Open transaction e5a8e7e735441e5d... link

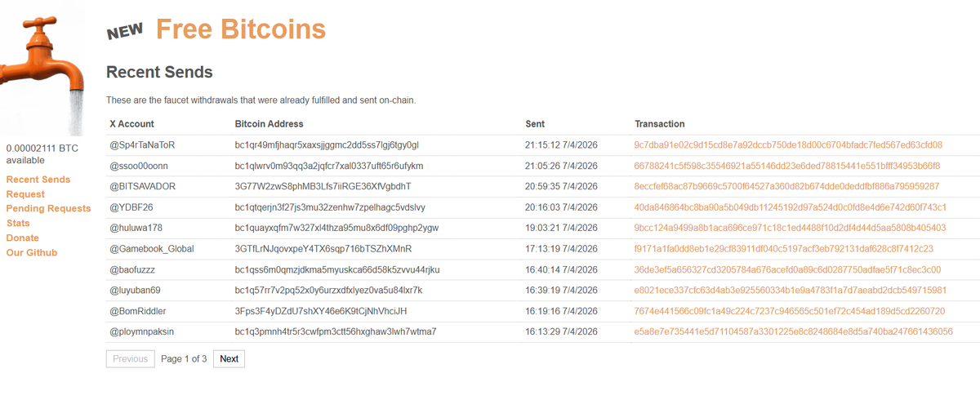pos(793,332)
